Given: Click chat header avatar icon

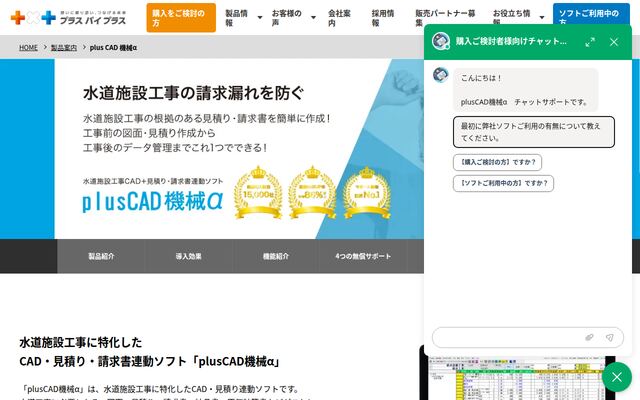Looking at the screenshot, I should 441,41.
